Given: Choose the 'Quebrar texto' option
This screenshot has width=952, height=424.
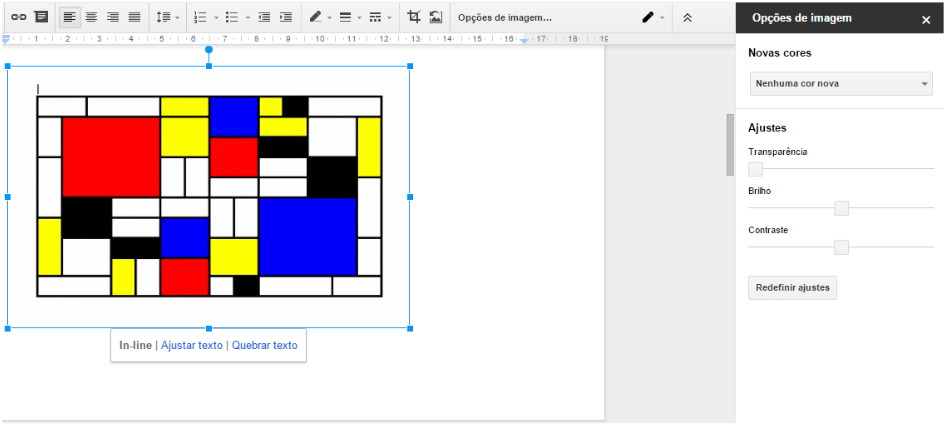Looking at the screenshot, I should point(264,345).
